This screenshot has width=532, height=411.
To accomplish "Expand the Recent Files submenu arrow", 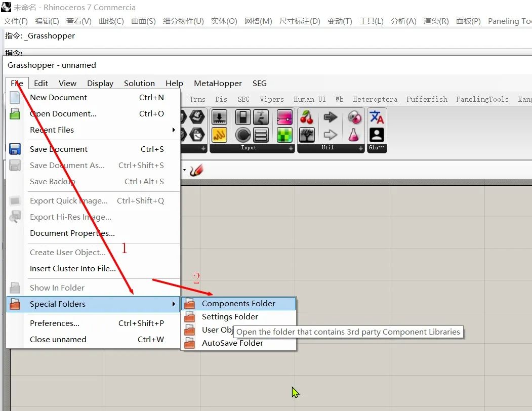I will point(174,130).
